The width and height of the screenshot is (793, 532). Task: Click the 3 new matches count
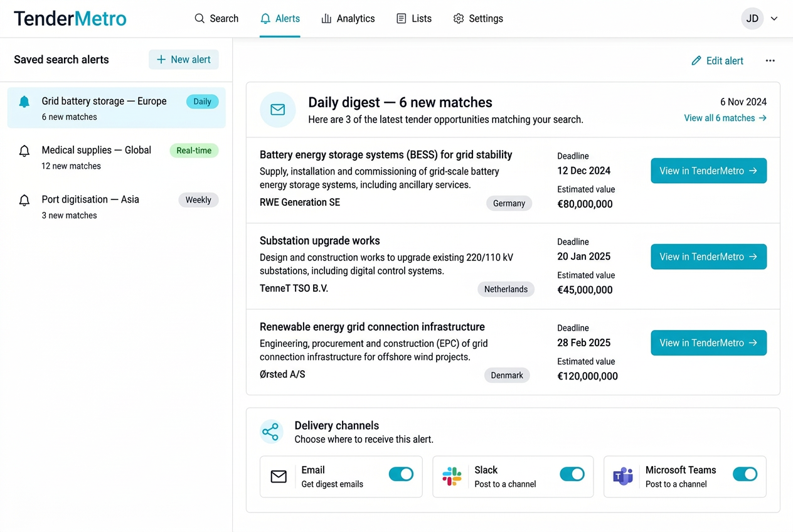pyautogui.click(x=69, y=215)
